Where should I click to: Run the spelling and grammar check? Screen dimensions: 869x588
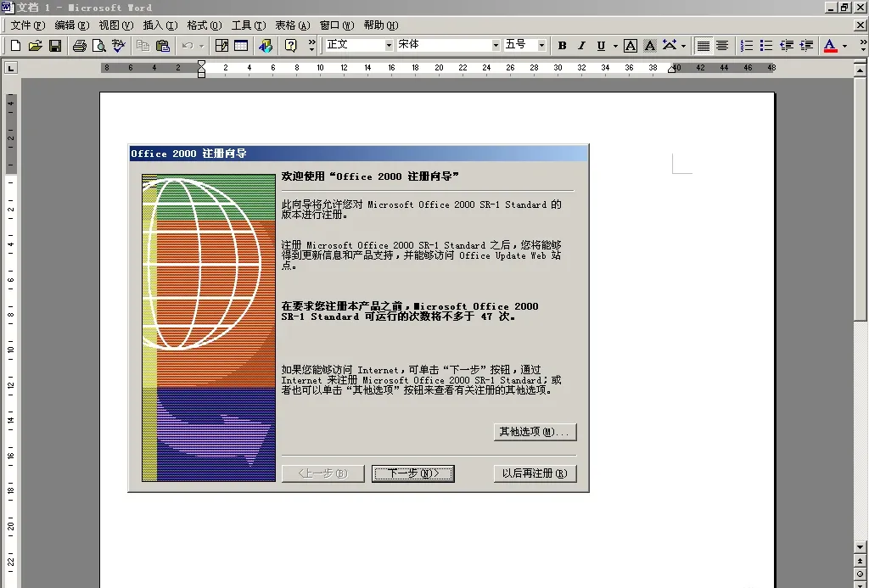pos(118,46)
